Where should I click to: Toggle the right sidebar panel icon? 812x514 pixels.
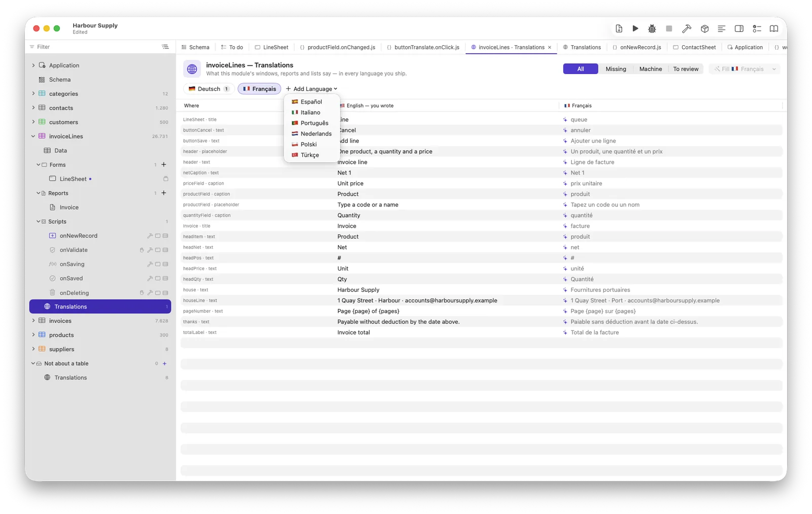739,28
